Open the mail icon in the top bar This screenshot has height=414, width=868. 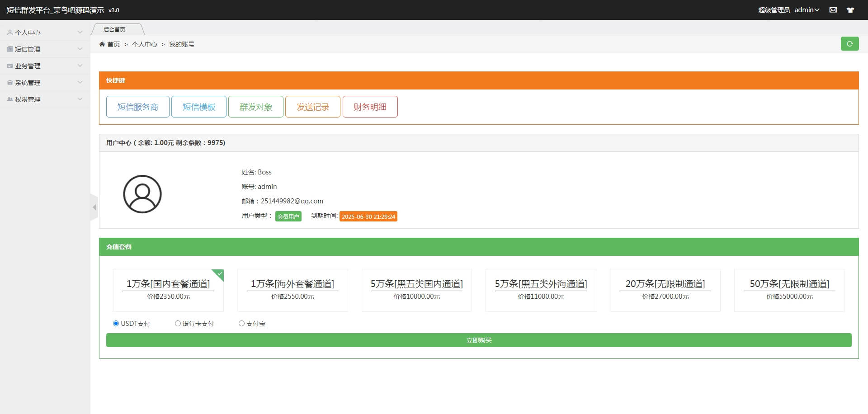pyautogui.click(x=833, y=9)
